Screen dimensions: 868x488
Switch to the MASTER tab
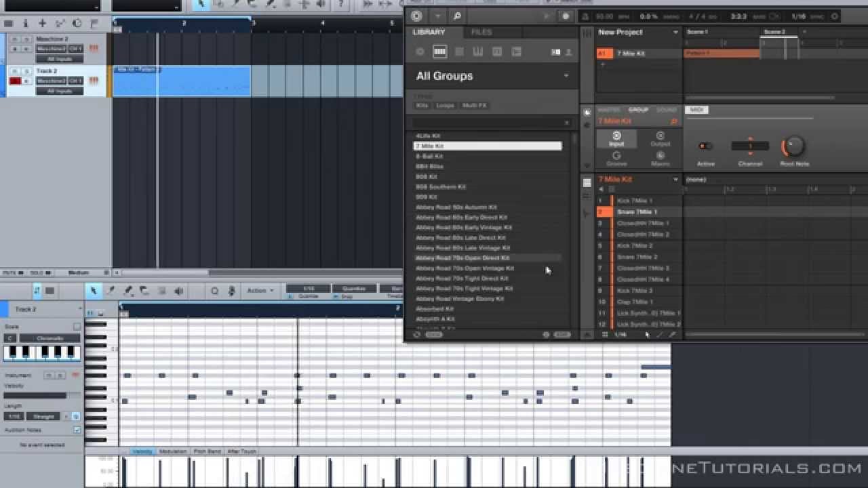[608, 110]
